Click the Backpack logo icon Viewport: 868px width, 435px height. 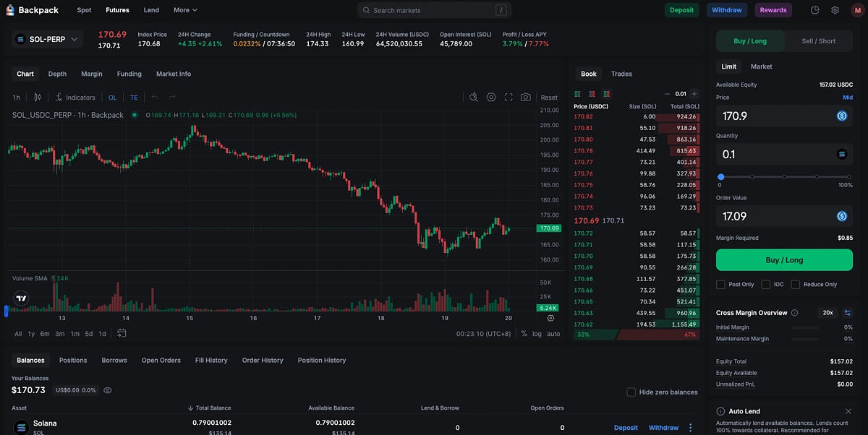pyautogui.click(x=10, y=10)
